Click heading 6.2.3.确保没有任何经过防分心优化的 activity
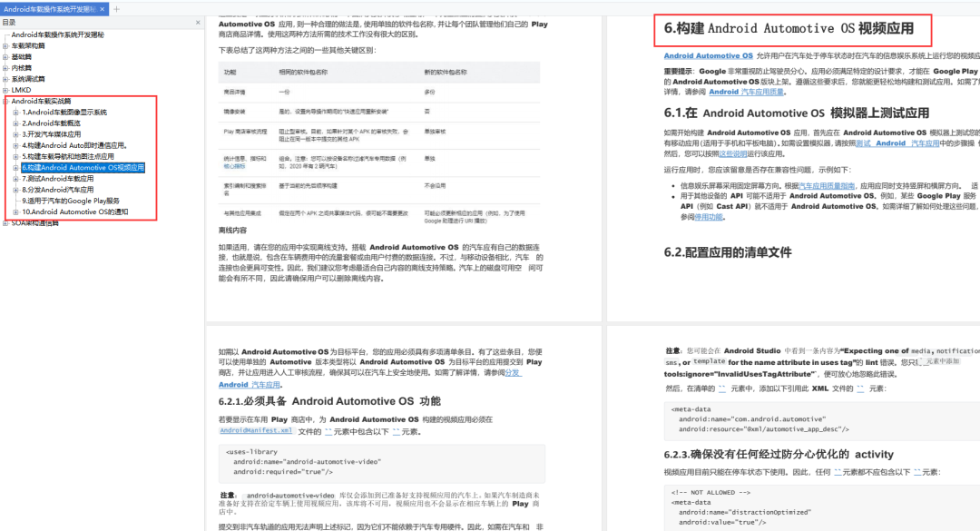The height and width of the screenshot is (531, 980). coord(779,454)
